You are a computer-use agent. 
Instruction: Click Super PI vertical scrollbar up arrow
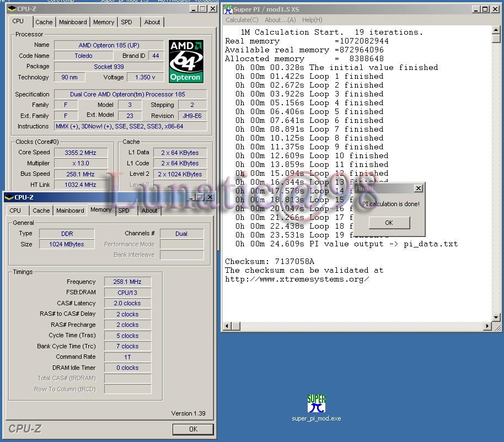[496, 30]
